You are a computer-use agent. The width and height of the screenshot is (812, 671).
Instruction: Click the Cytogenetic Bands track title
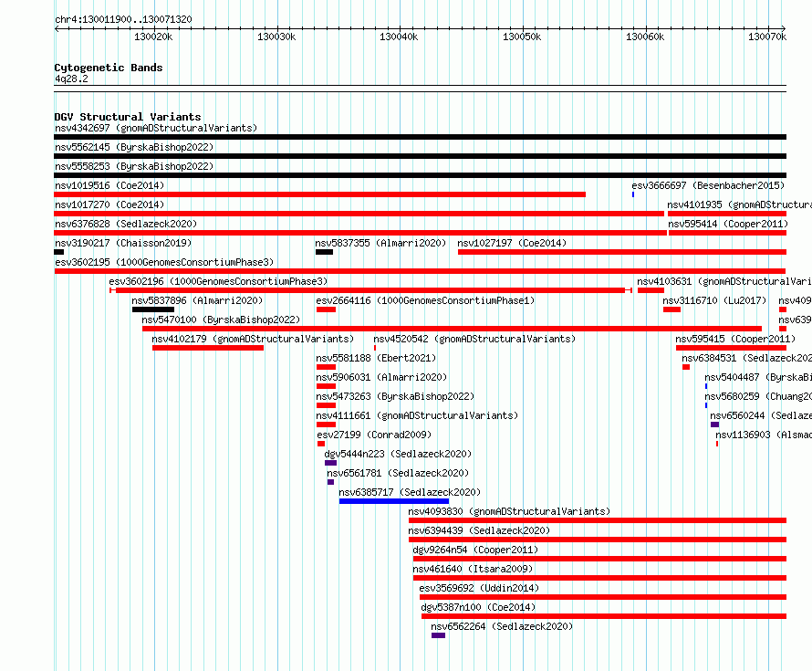coord(109,68)
